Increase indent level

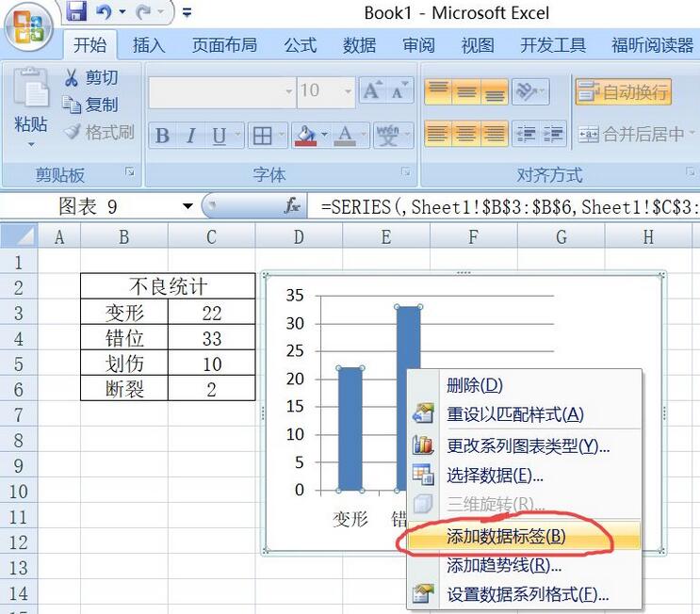tap(553, 134)
